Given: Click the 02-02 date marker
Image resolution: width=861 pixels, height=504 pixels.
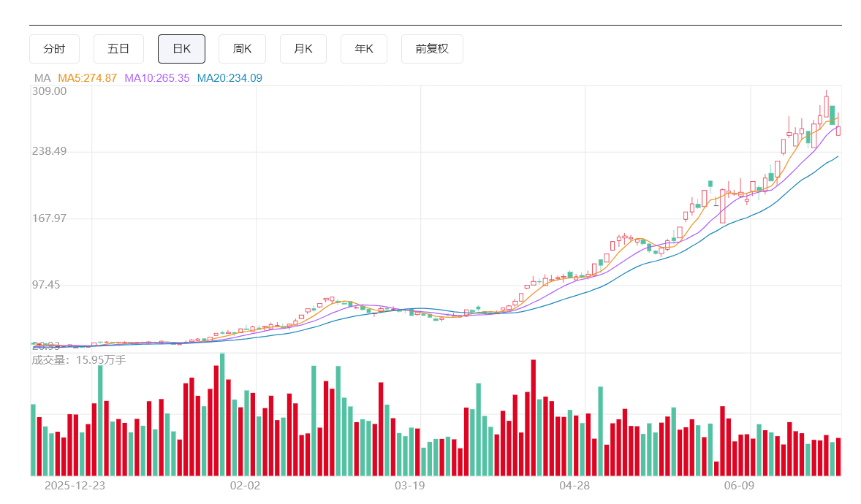Looking at the screenshot, I should [x=245, y=485].
